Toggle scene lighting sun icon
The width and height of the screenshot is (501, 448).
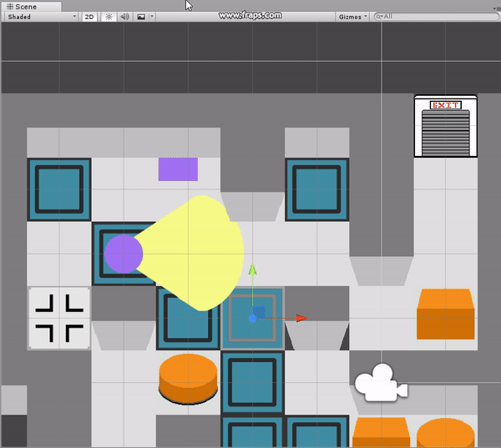click(x=109, y=17)
